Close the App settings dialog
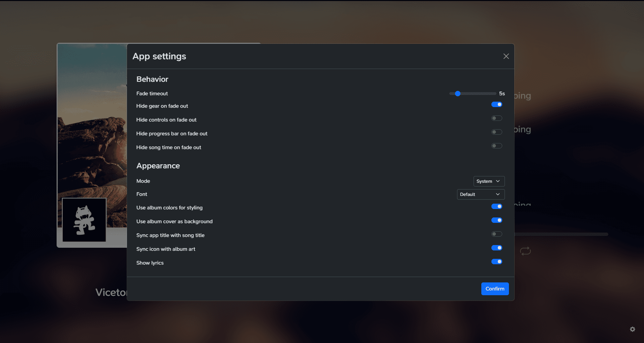Viewport: 644px width, 343px height. (x=506, y=56)
